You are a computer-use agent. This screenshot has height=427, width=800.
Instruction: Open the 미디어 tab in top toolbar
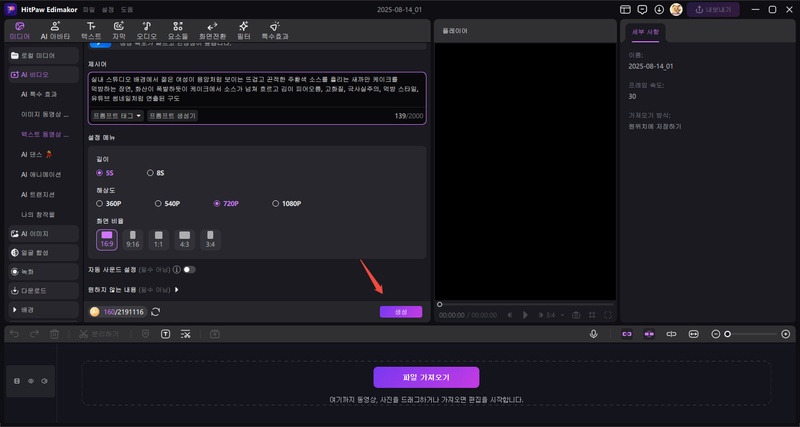tap(19, 31)
